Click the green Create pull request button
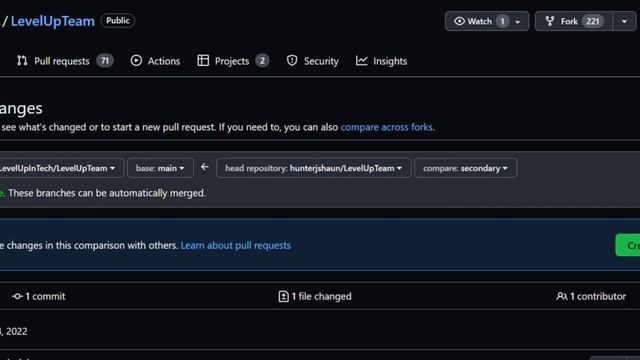640x360 pixels. [x=628, y=245]
